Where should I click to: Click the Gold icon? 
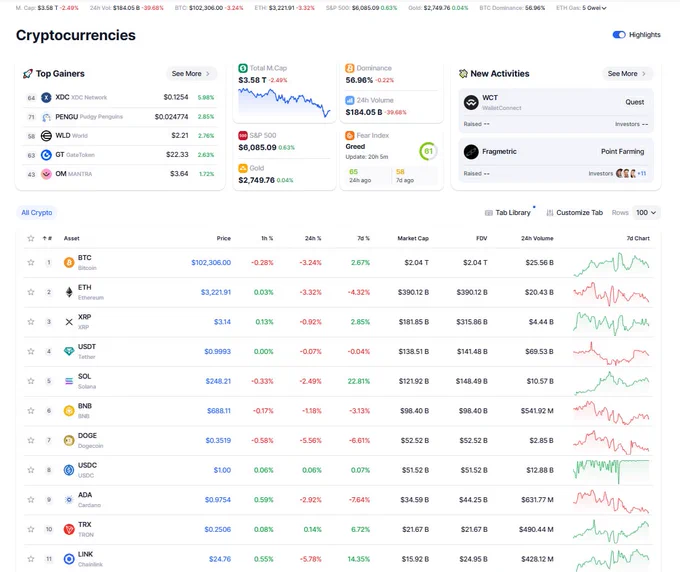243,168
